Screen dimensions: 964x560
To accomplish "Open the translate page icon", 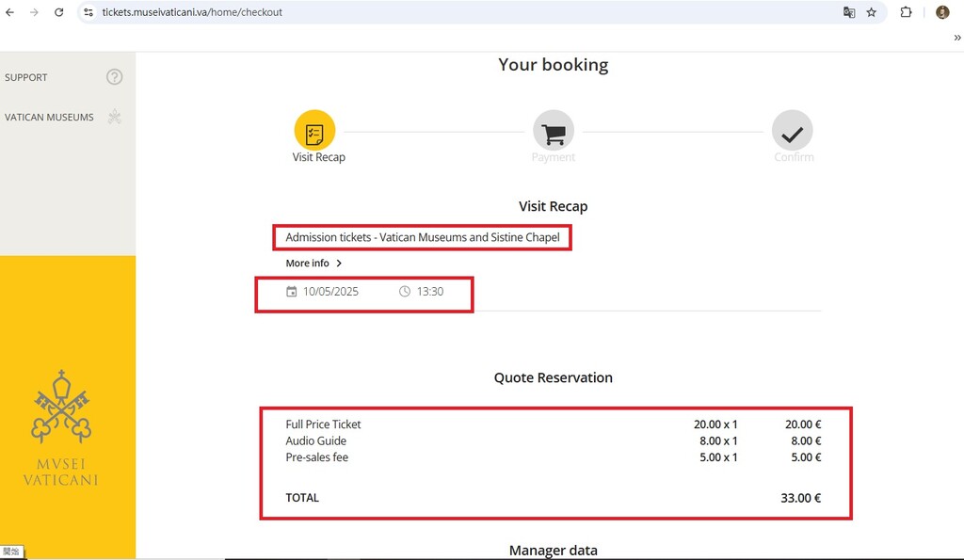I will tap(849, 12).
